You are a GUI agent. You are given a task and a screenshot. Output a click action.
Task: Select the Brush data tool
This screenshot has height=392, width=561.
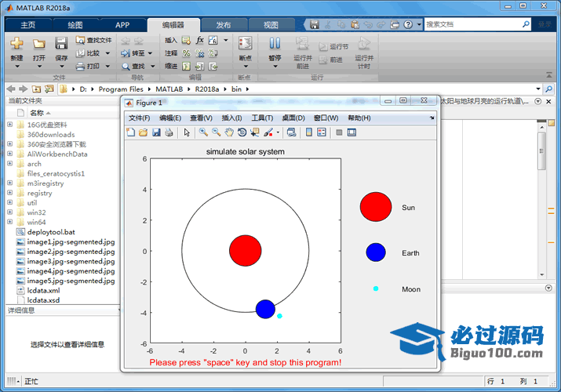click(268, 132)
